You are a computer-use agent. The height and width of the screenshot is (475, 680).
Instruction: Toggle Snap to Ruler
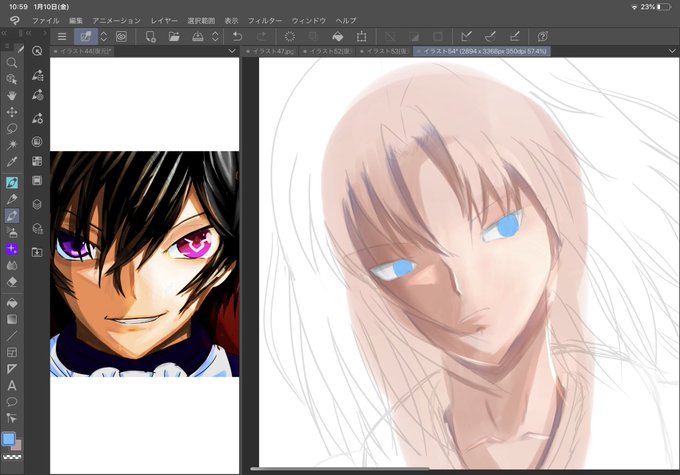point(467,36)
